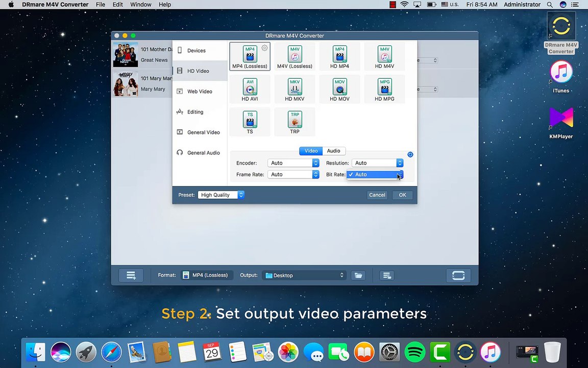Pick the HD MOV format
The image size is (588, 368).
[339, 89]
